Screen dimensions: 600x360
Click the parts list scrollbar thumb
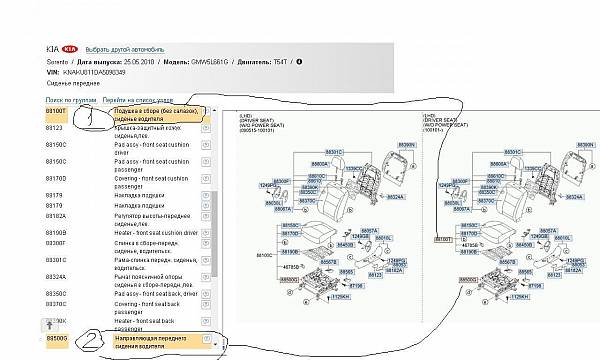(215, 234)
